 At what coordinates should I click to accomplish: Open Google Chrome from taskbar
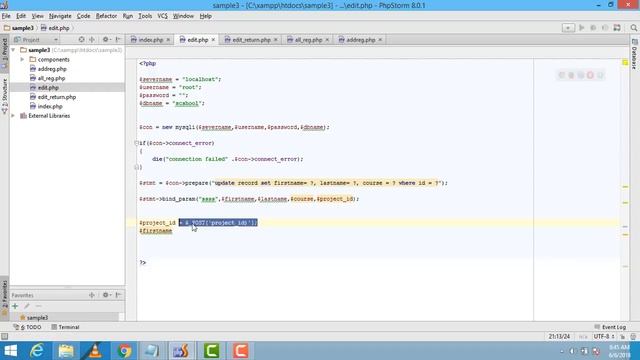pos(124,351)
